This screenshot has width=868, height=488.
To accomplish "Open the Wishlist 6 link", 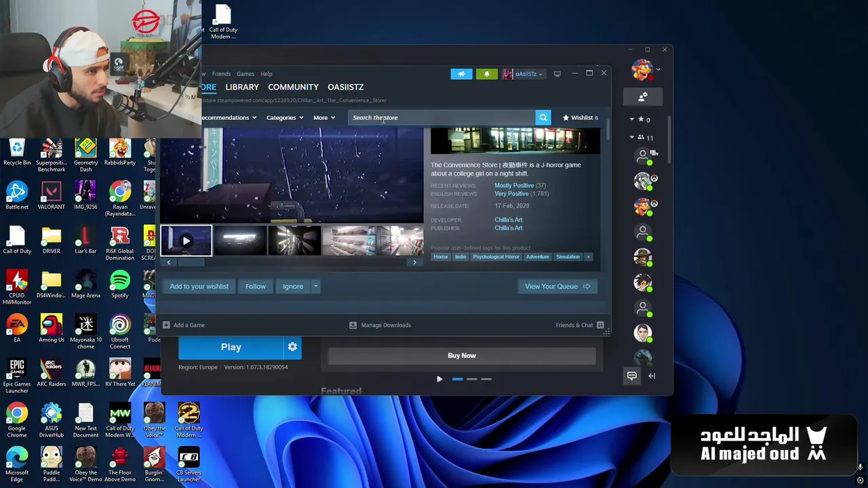I will [x=580, y=118].
